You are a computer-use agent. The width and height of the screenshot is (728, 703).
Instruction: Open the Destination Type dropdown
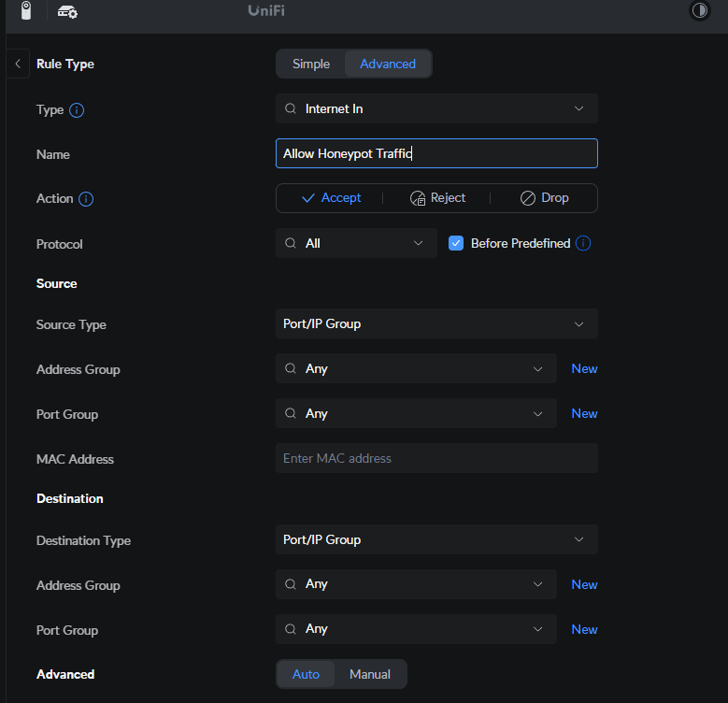tap(436, 539)
